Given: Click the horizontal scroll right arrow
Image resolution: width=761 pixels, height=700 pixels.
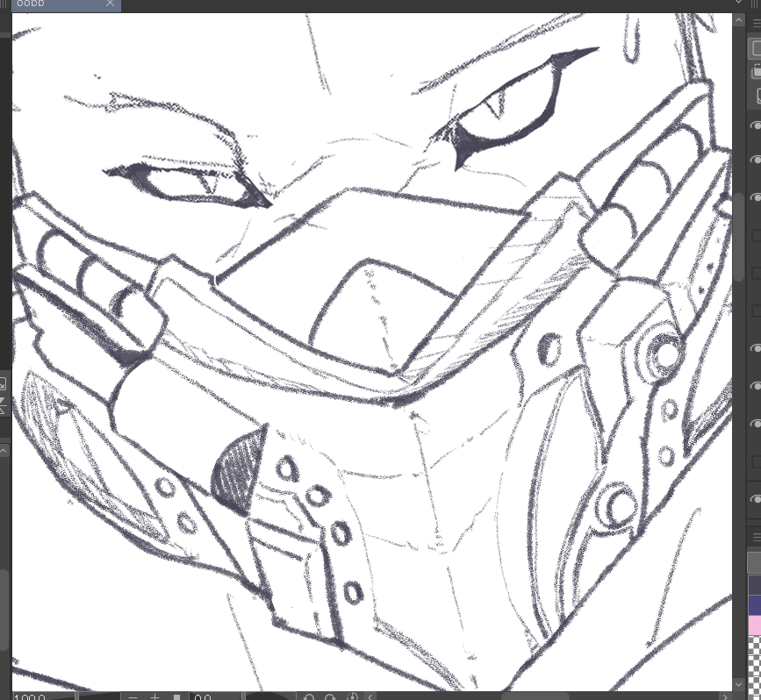Looking at the screenshot, I should (x=726, y=697).
